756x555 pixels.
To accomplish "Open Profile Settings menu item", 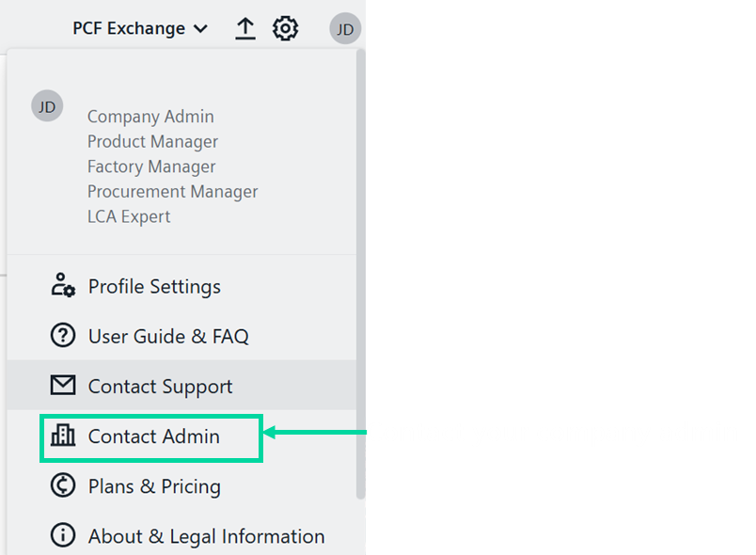I will (x=154, y=286).
